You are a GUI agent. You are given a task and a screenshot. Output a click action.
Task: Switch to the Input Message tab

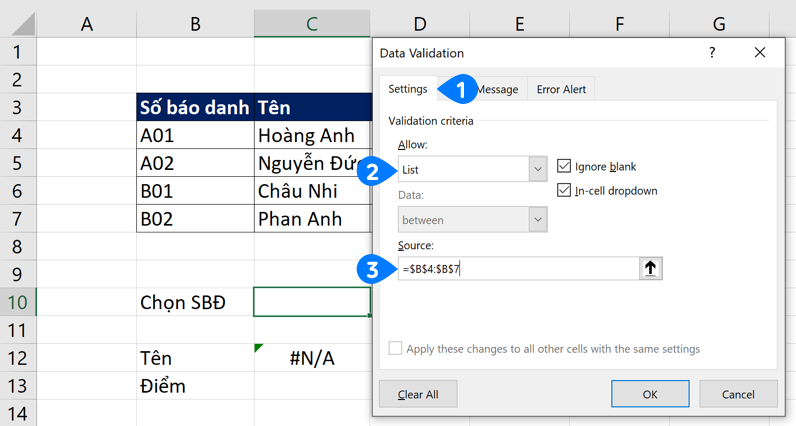point(498,89)
